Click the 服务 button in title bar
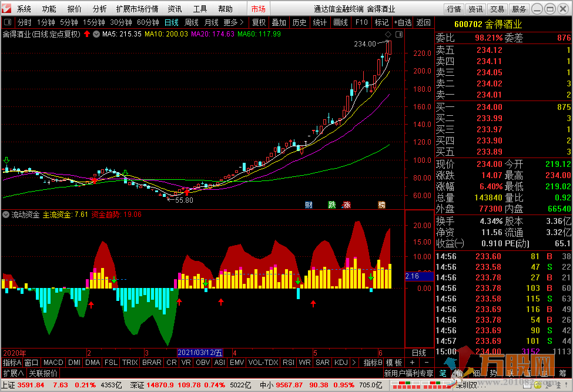Image resolution: width=573 pixels, height=392 pixels. click(519, 9)
